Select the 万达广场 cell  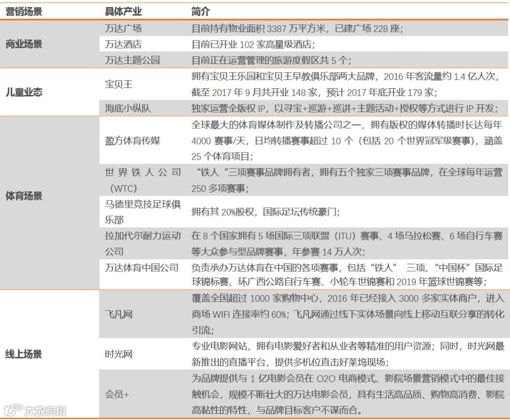click(x=123, y=28)
